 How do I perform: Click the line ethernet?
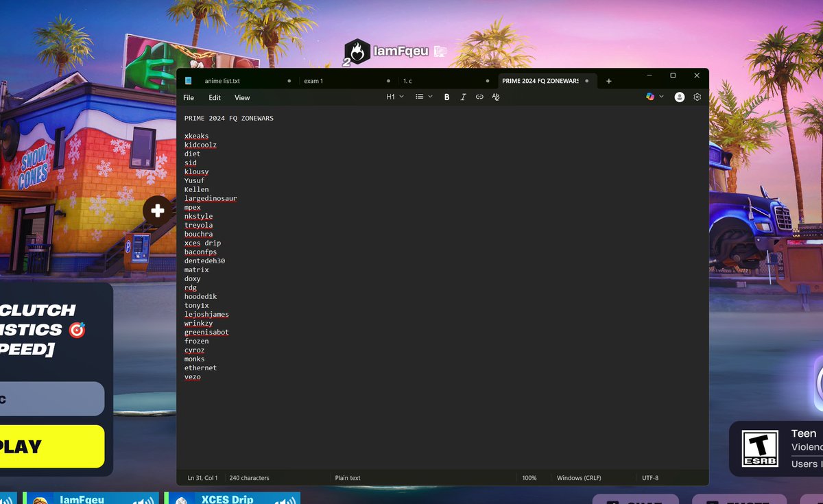pyautogui.click(x=200, y=368)
